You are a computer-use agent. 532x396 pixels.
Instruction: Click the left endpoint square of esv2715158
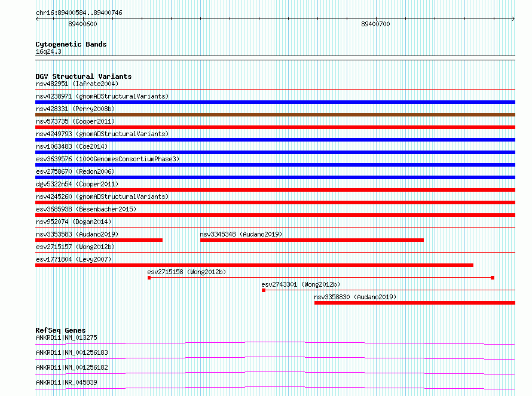[x=149, y=278]
